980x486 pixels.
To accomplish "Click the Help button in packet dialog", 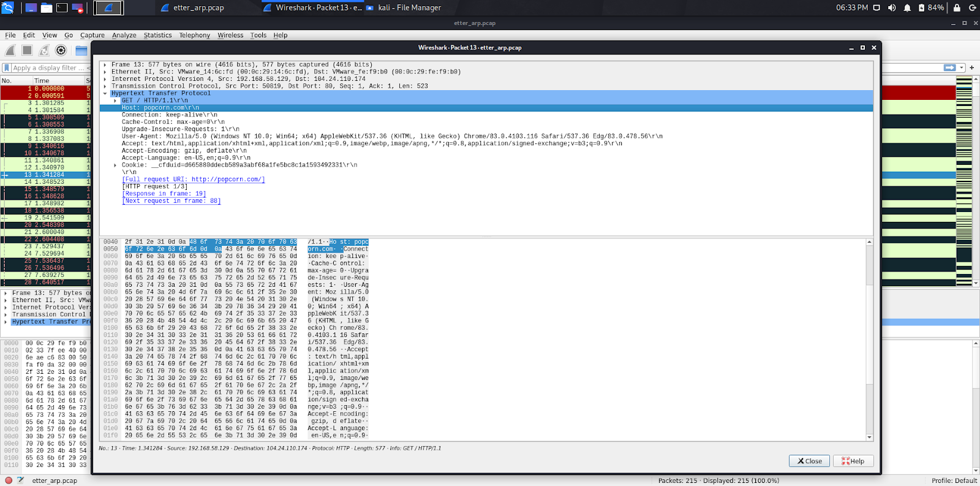I will [853, 461].
